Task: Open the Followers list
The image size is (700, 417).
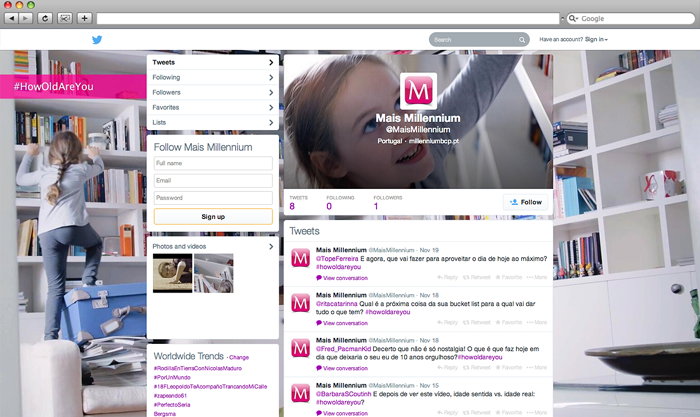Action: [213, 92]
